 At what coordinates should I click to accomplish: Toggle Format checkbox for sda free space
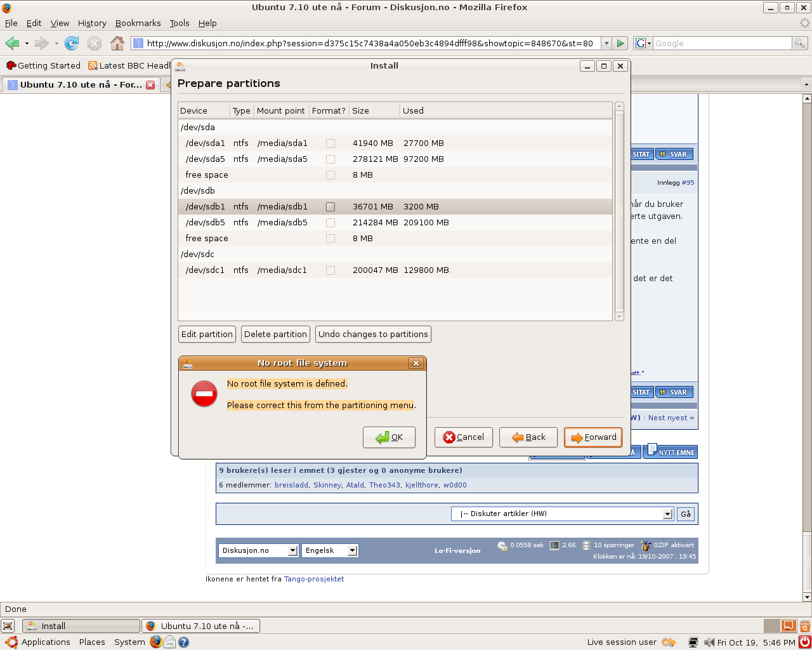(331, 175)
